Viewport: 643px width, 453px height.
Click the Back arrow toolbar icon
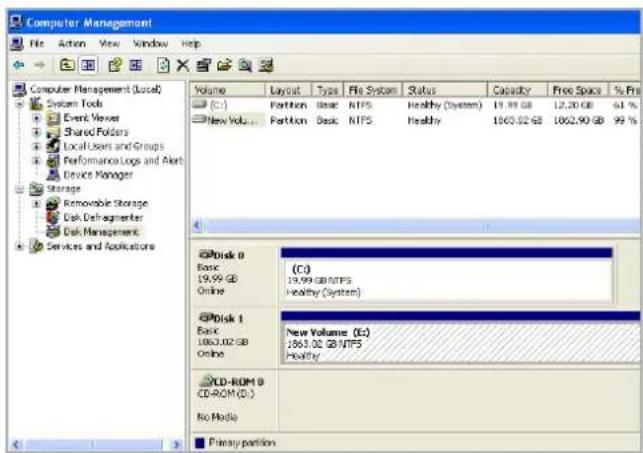pyautogui.click(x=19, y=65)
